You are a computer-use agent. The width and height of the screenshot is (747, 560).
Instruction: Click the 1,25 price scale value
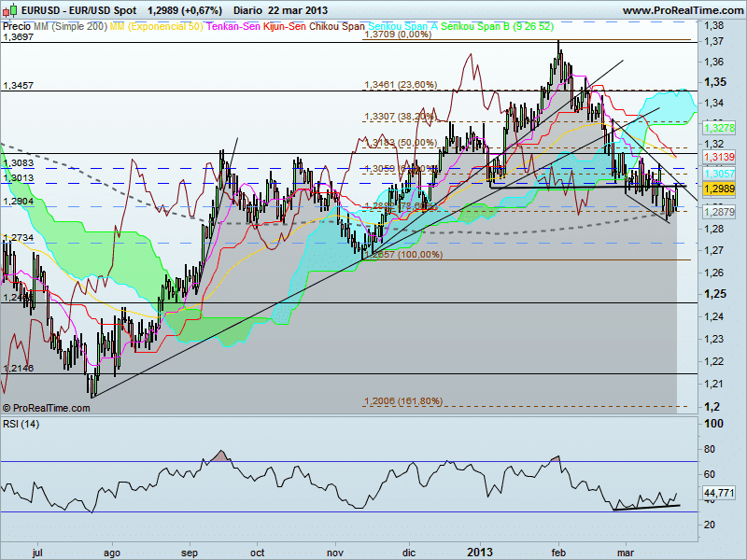[x=715, y=294]
